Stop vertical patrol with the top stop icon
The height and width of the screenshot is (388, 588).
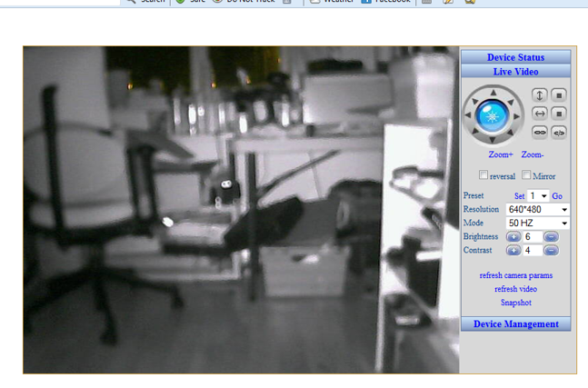(559, 95)
